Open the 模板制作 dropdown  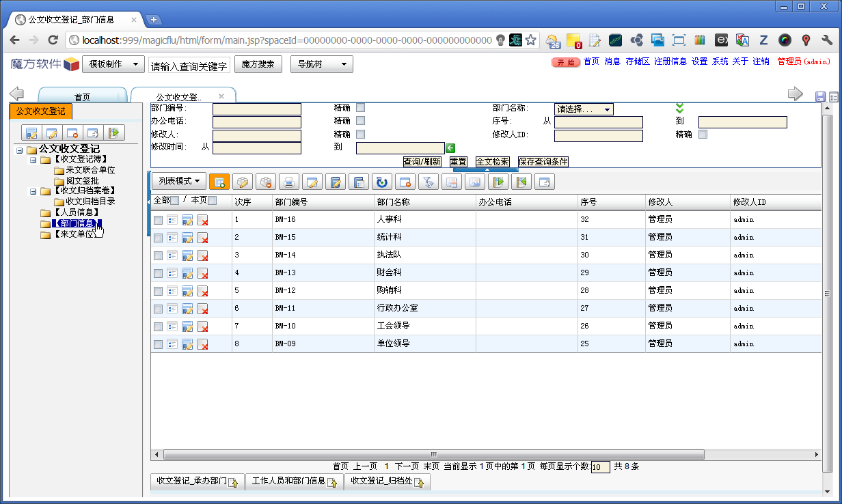click(x=113, y=65)
